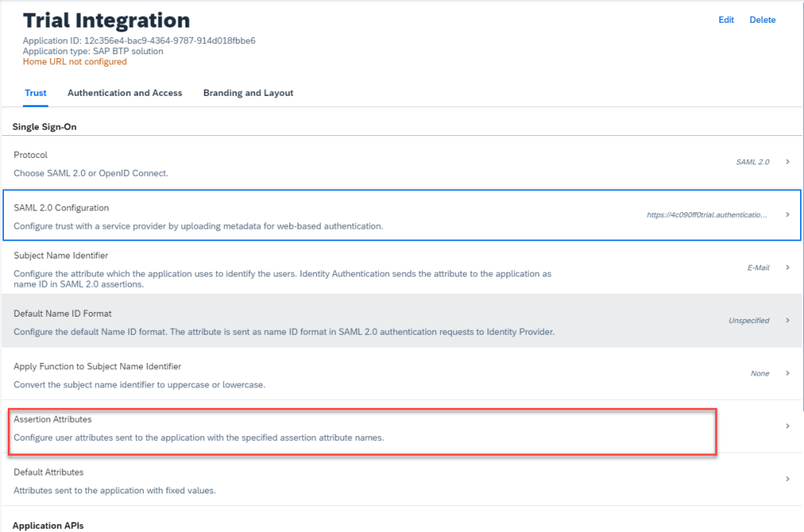The width and height of the screenshot is (804, 532).
Task: Select the Protocol setting row title
Action: point(31,155)
